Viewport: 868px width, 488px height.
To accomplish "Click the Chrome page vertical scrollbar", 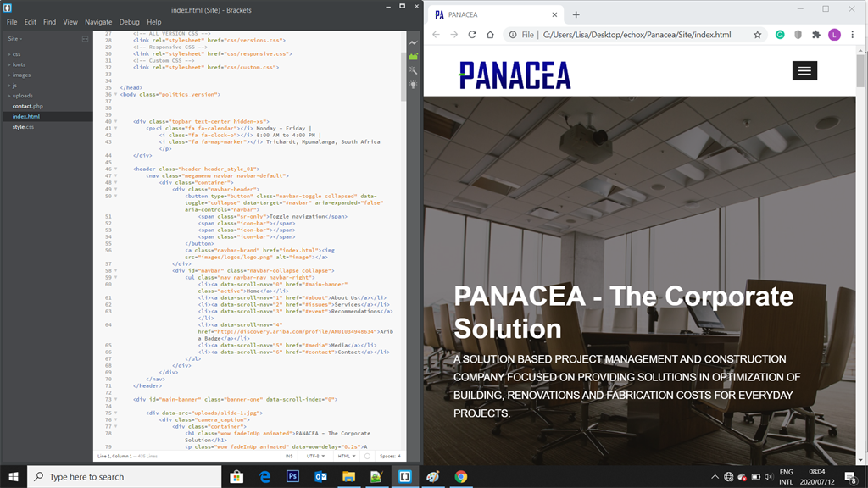I will [860, 71].
